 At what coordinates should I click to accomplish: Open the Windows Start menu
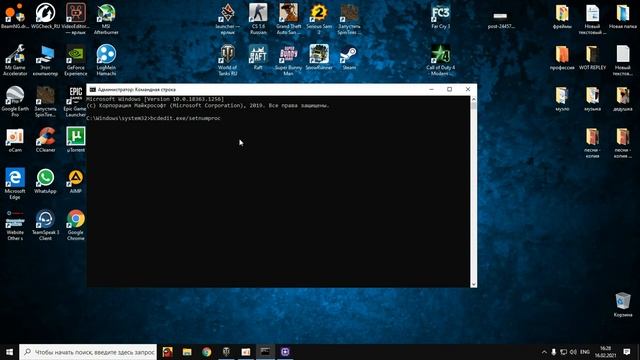tap(9, 352)
